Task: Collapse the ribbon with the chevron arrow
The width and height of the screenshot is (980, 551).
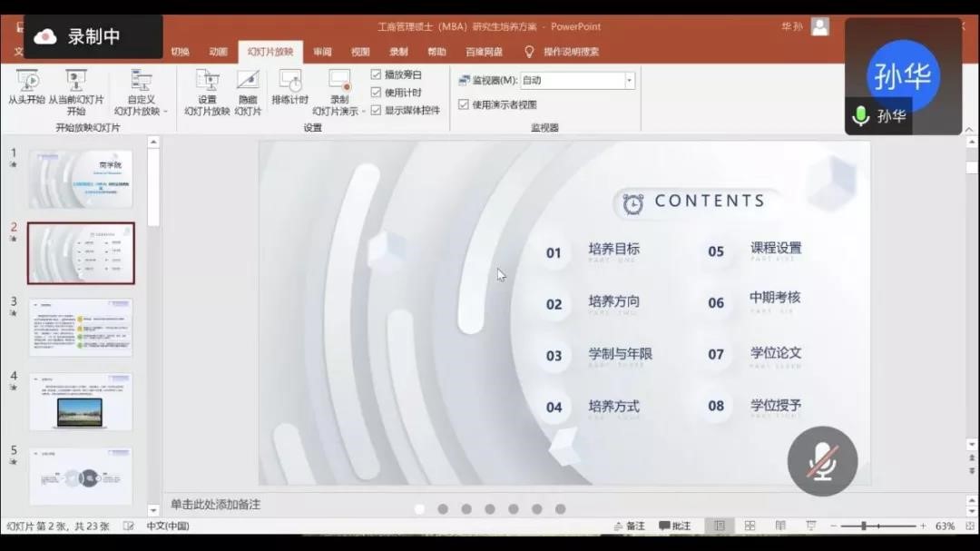Action: coord(969,129)
